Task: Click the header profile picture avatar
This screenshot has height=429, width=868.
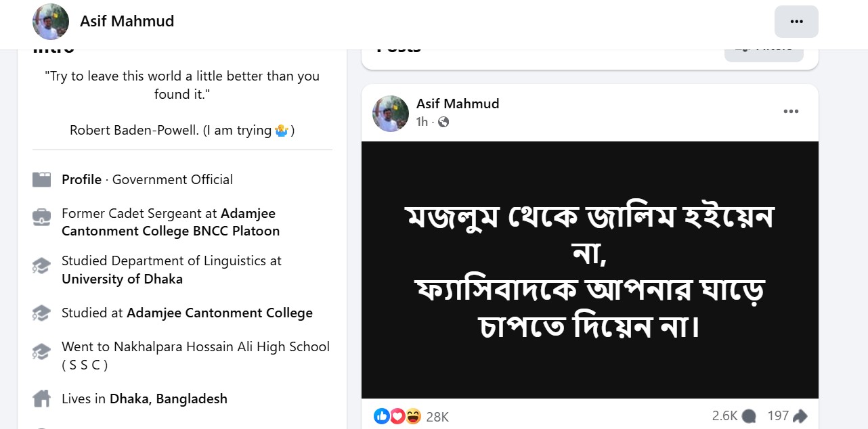Action: point(51,22)
